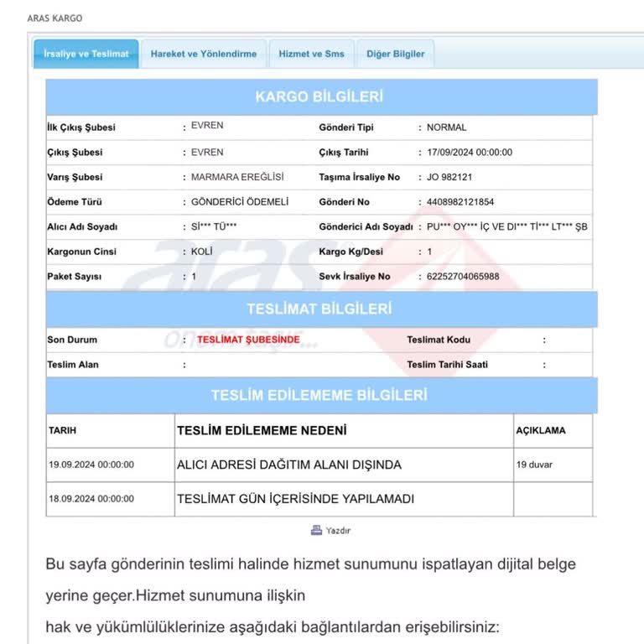
Task: Click the Ödeme Türü label
Action: pos(75,202)
